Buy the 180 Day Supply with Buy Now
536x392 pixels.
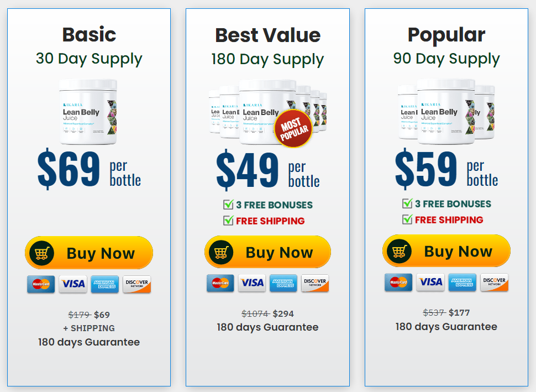pos(267,252)
